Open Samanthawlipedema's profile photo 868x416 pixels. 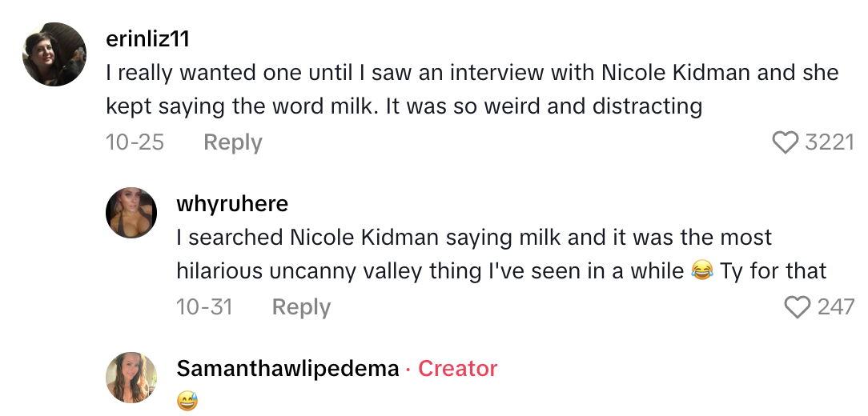tap(131, 378)
